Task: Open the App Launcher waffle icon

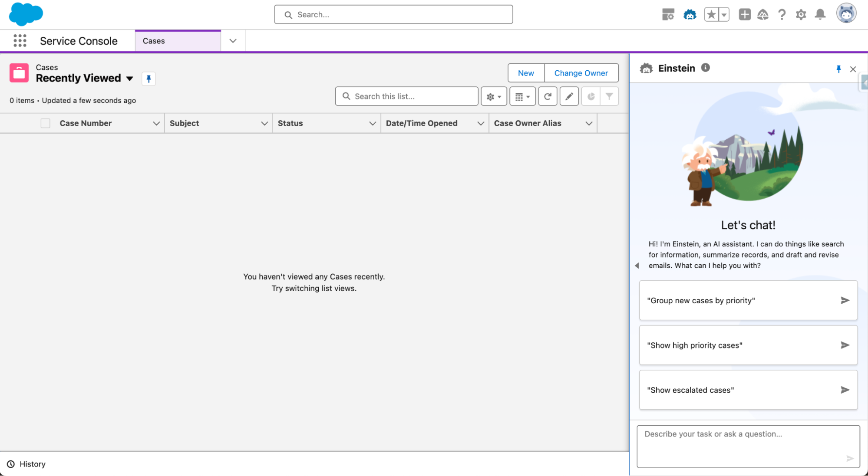Action: (20, 40)
